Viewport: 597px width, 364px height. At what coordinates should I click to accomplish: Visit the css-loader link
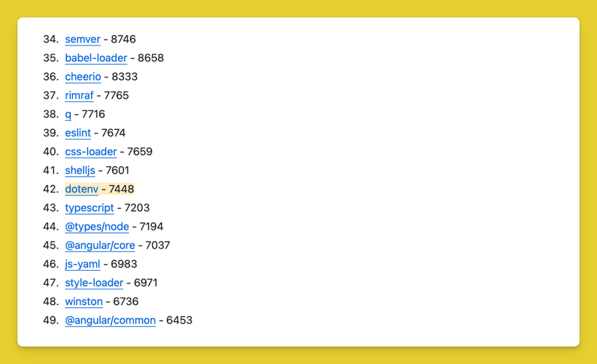(90, 151)
